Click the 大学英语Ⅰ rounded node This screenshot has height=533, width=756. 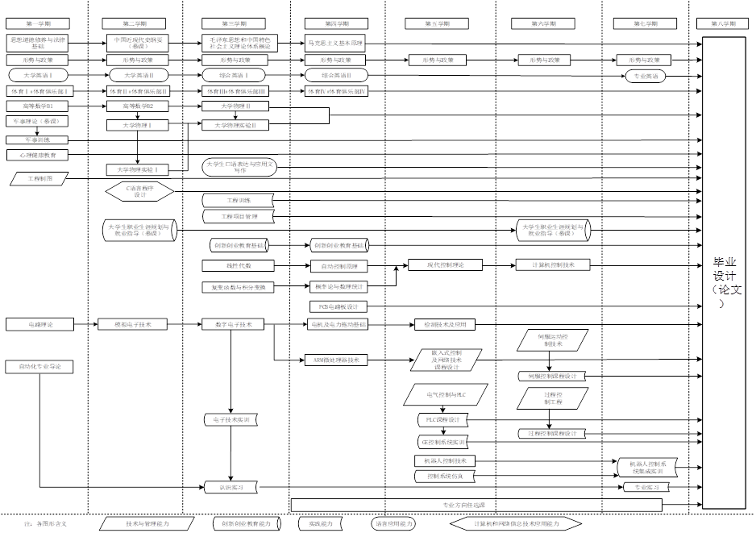click(x=39, y=75)
